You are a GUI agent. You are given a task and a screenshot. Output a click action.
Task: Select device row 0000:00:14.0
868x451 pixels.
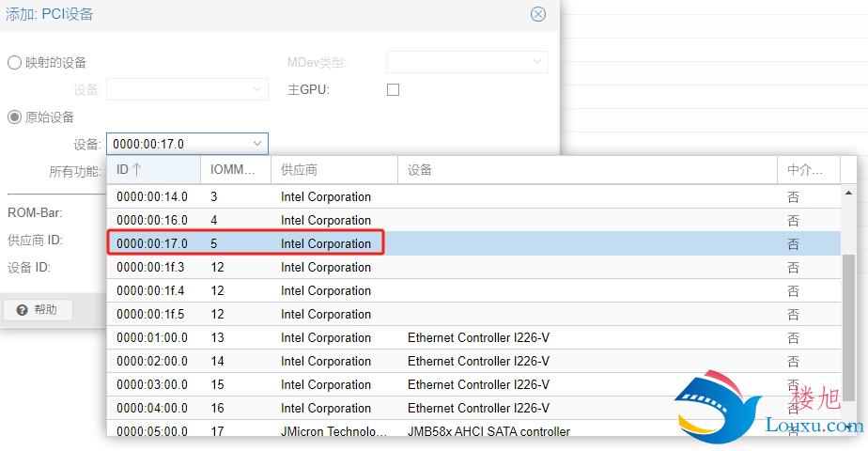click(x=473, y=196)
